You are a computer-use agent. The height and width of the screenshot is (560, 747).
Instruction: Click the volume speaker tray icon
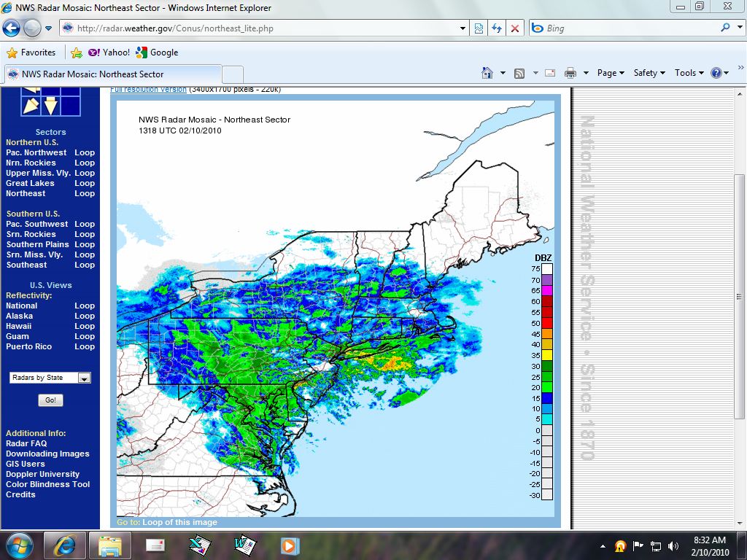click(673, 546)
